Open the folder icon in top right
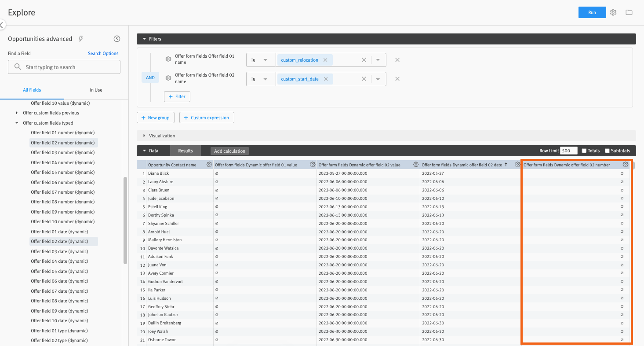 pos(629,12)
